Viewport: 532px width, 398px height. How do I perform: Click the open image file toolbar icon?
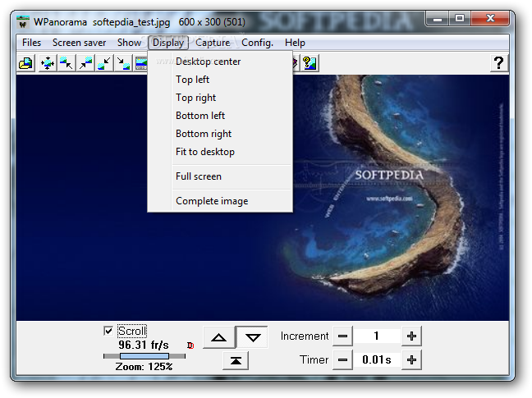(x=26, y=63)
